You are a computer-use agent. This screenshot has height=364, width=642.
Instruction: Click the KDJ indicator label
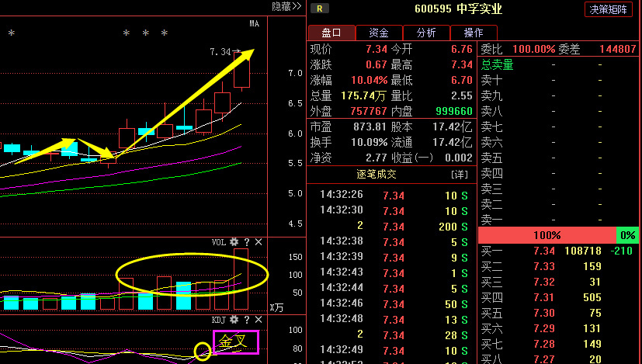click(219, 319)
